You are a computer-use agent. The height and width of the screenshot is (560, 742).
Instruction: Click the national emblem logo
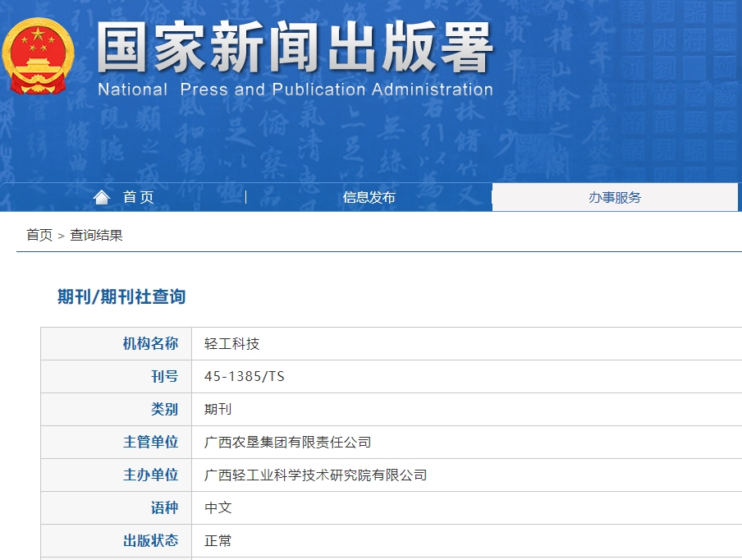38,56
